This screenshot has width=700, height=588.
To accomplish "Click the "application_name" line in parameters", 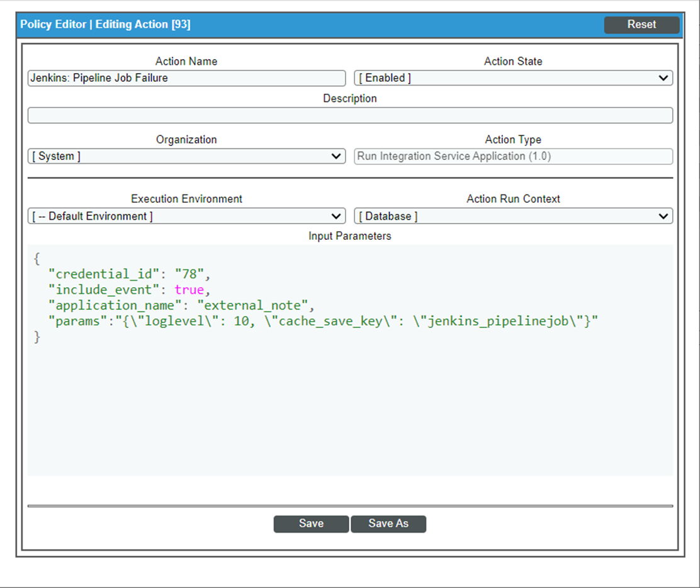I will point(181,305).
